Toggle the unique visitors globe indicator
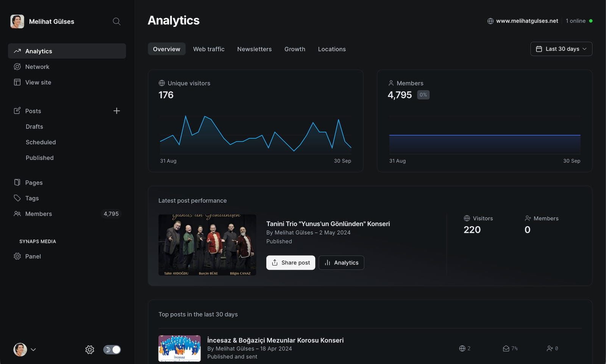Image resolution: width=606 pixels, height=364 pixels. point(162,83)
